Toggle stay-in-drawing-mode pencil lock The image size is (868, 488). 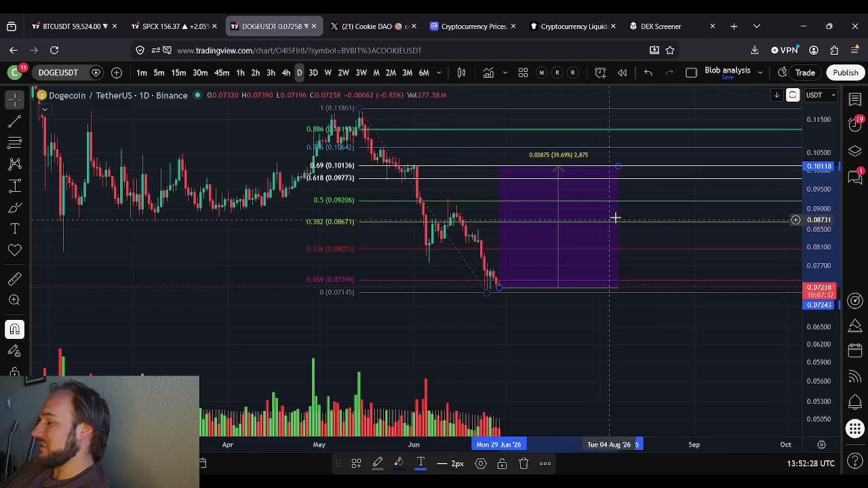[14, 351]
